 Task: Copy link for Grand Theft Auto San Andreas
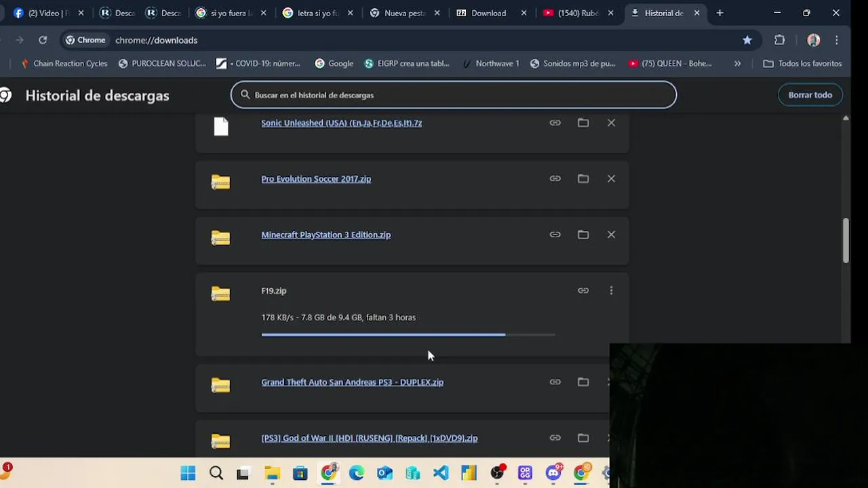[555, 382]
